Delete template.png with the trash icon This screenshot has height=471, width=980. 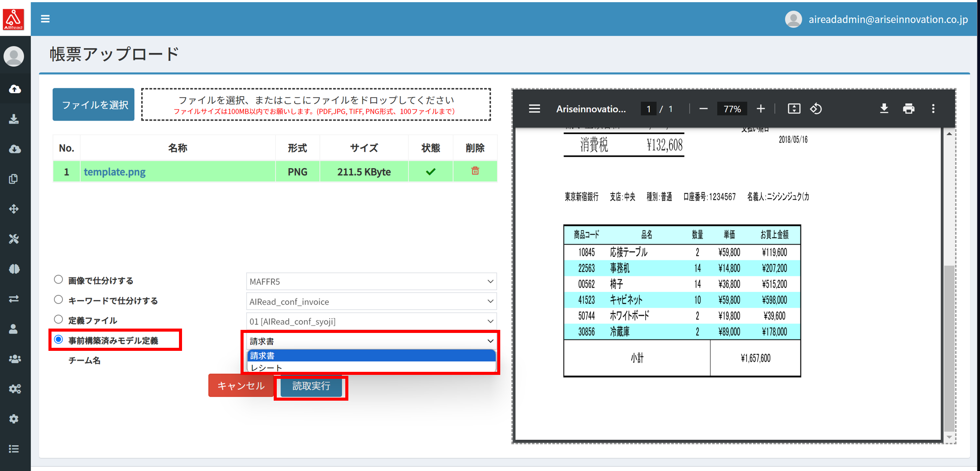click(x=475, y=171)
